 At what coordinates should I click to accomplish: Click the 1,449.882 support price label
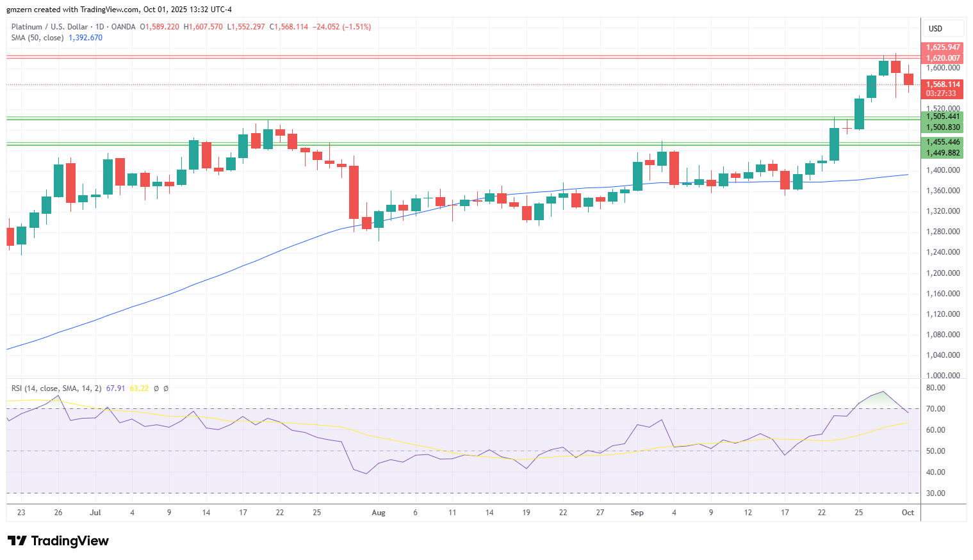tap(943, 153)
